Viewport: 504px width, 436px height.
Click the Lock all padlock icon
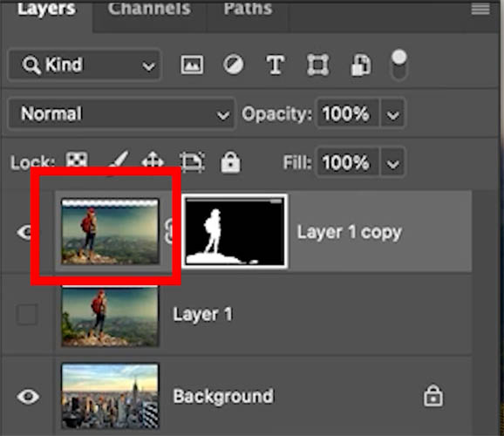click(x=230, y=162)
